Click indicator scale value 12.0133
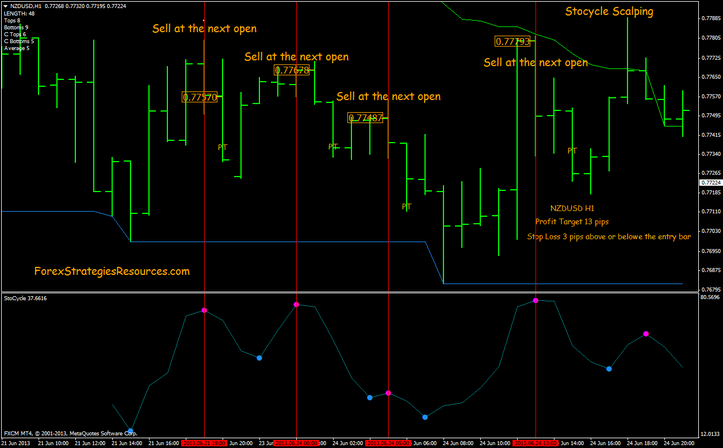 pyautogui.click(x=710, y=434)
